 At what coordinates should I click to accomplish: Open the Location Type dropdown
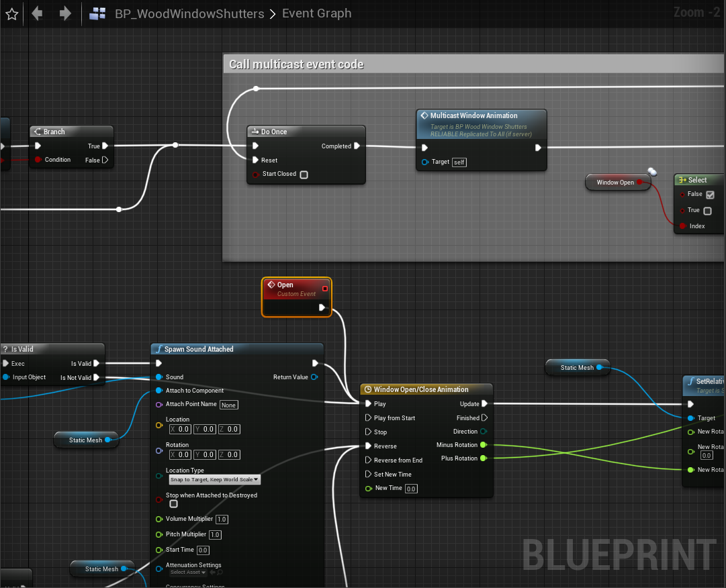[214, 480]
